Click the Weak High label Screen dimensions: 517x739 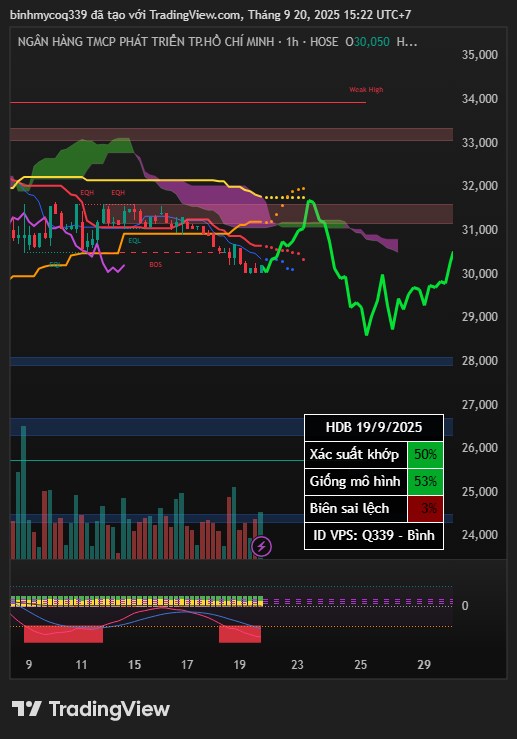366,90
